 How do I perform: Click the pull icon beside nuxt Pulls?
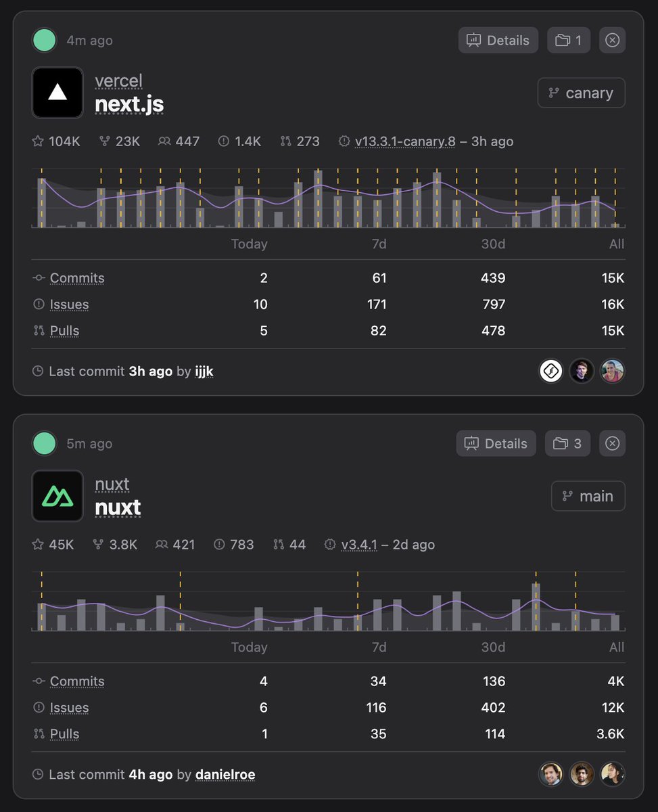tap(39, 734)
